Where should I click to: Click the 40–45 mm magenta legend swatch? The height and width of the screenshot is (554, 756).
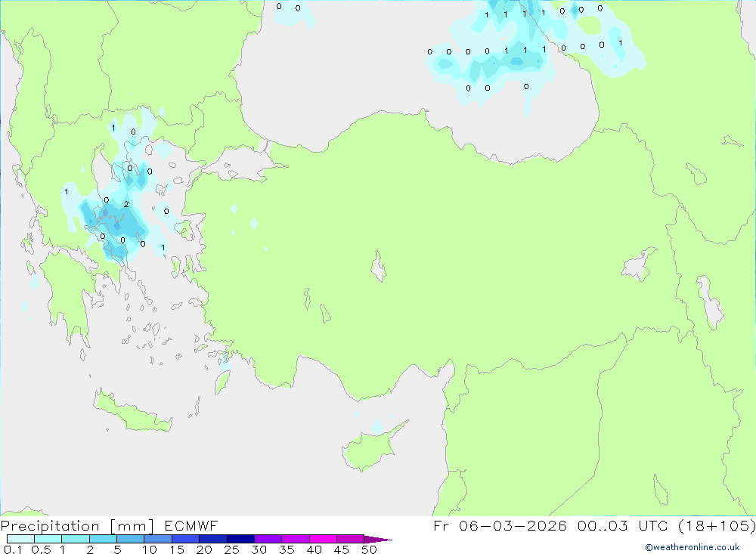(x=323, y=539)
